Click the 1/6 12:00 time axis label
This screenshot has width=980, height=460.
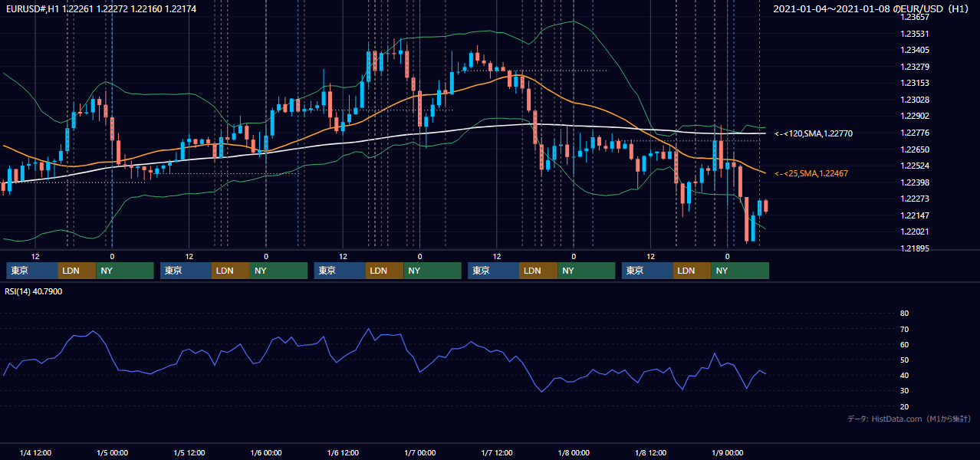[343, 452]
